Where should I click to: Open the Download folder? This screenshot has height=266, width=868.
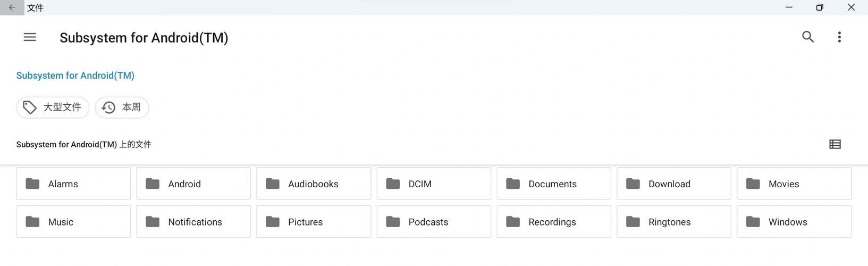click(674, 184)
